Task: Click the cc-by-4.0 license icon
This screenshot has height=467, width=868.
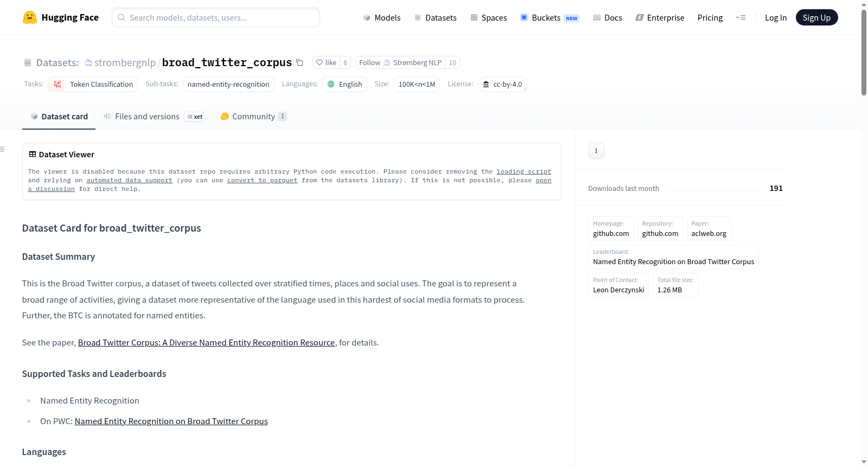Action: [486, 84]
